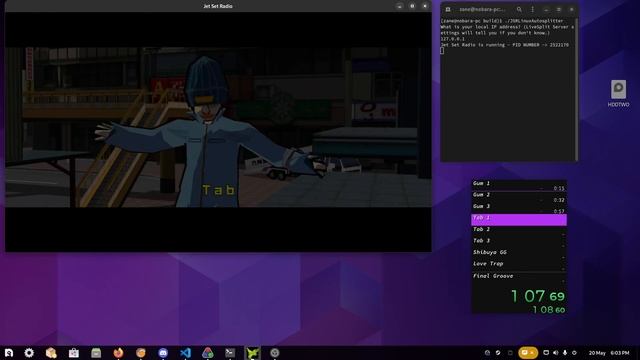Open System Settings gear in taskbar
Image resolution: width=640 pixels, height=360 pixels.
[x=29, y=353]
